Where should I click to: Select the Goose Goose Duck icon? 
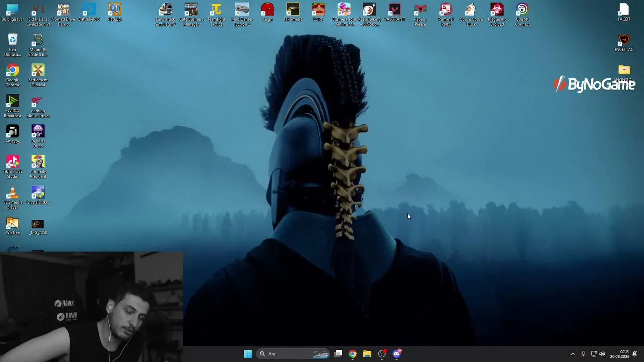471,15
